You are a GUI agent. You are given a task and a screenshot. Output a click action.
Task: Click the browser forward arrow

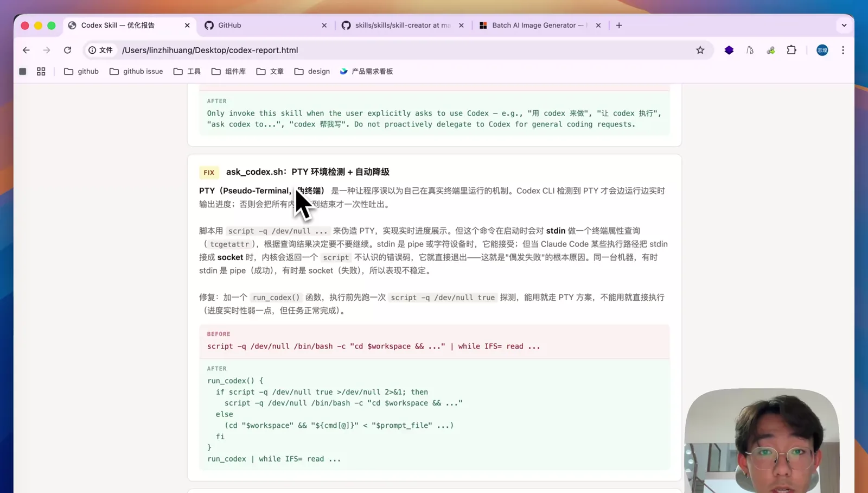tap(47, 50)
